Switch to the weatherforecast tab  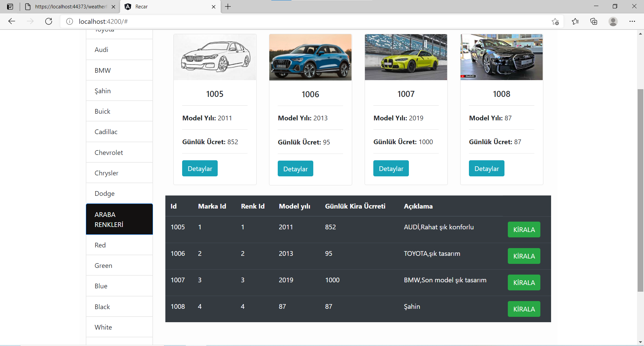[x=67, y=6]
